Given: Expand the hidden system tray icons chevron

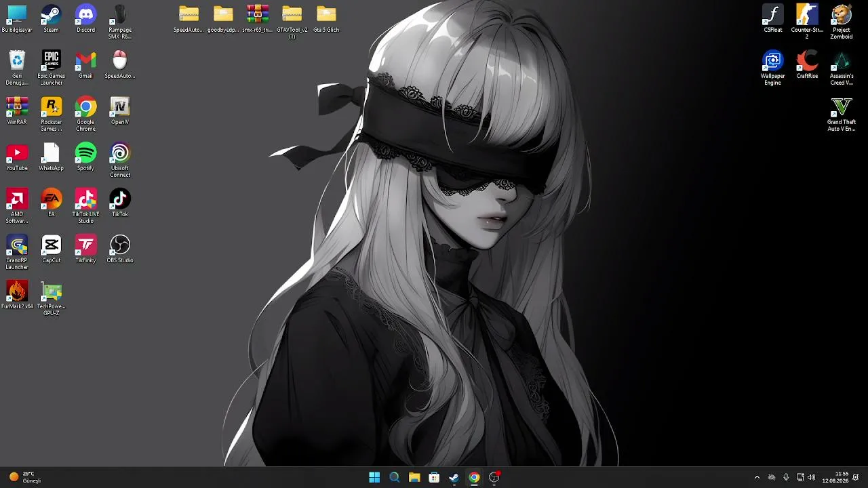Looking at the screenshot, I should tap(757, 477).
